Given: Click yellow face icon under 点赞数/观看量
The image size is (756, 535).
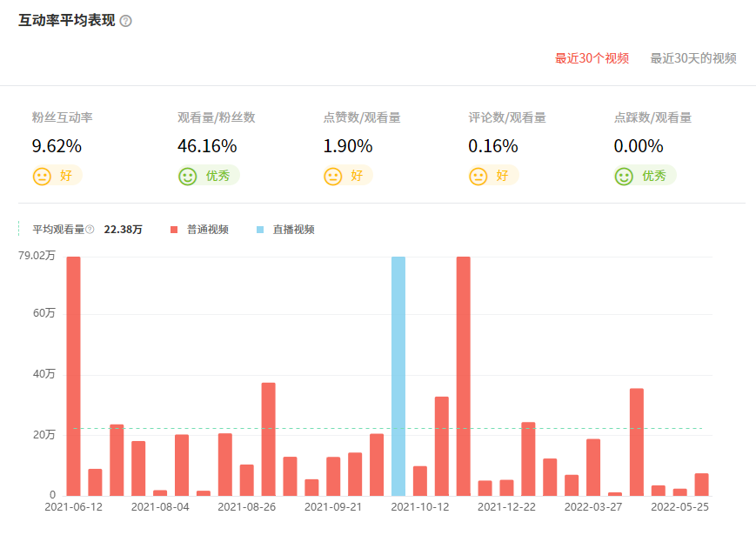Looking at the screenshot, I should coord(332,176).
